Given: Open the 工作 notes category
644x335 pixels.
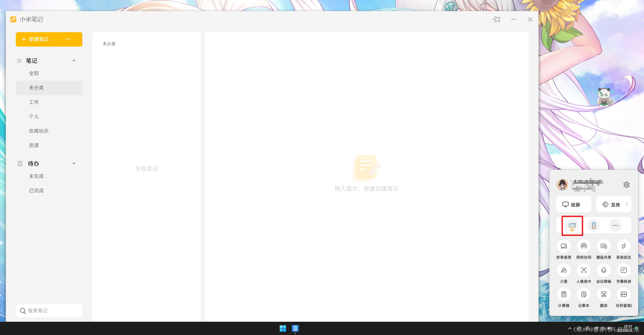Looking at the screenshot, I should 49,102.
